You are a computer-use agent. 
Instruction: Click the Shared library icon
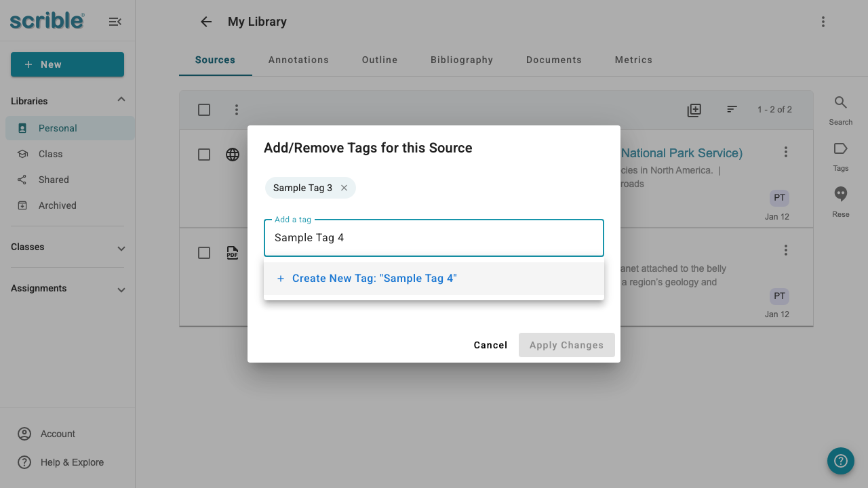pos(22,180)
